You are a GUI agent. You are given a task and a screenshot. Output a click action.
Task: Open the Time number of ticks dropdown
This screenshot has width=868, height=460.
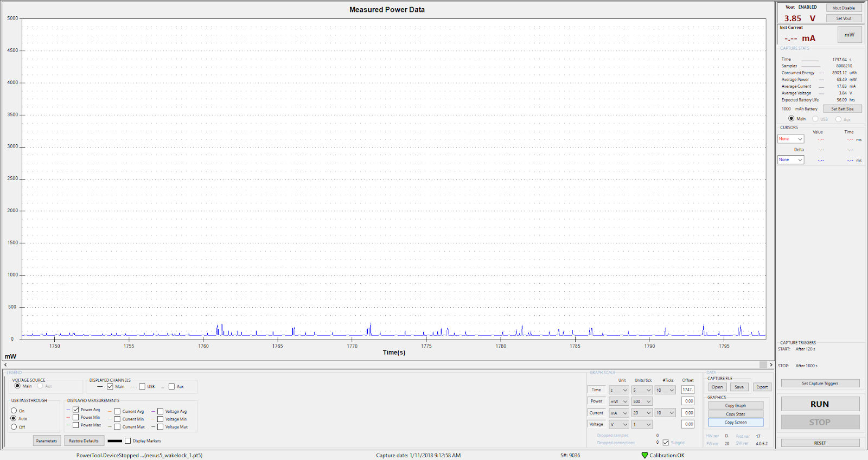[x=665, y=390]
